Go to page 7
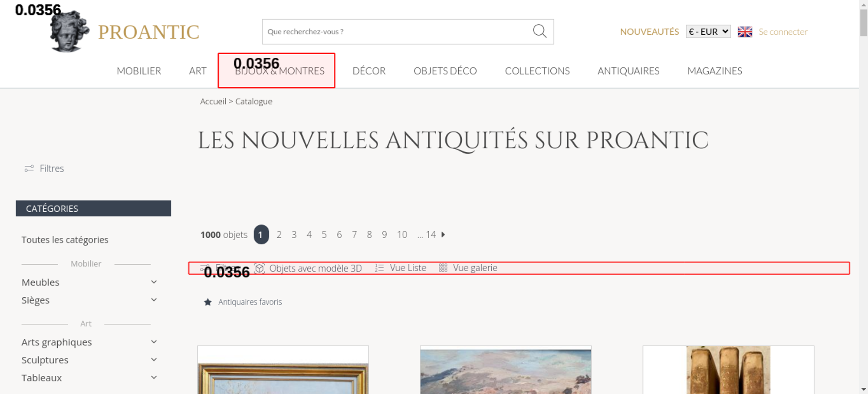868x394 pixels. [x=354, y=235]
